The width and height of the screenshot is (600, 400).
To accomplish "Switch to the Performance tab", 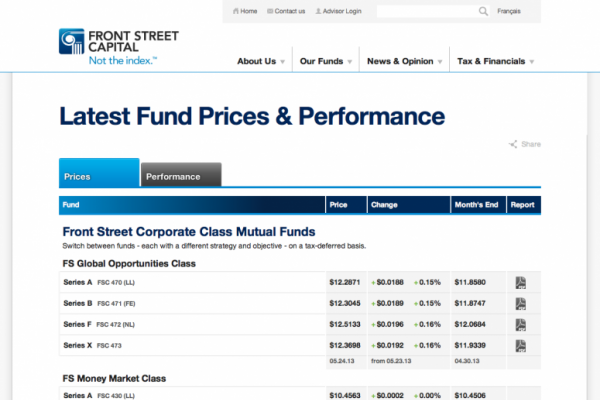I will point(180,176).
